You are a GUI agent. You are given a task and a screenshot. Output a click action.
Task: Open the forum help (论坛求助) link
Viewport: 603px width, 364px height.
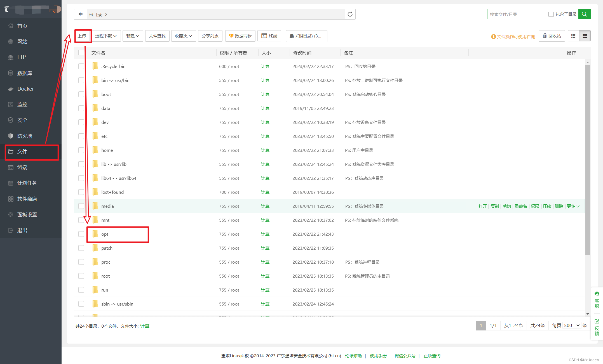tap(353, 356)
